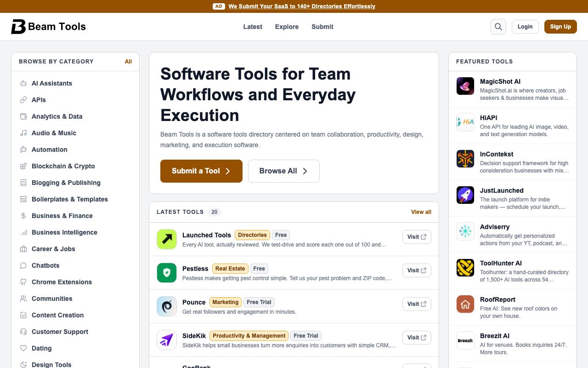The height and width of the screenshot is (368, 588).
Task: Click the Adviserry snowflake logo
Action: (465, 231)
